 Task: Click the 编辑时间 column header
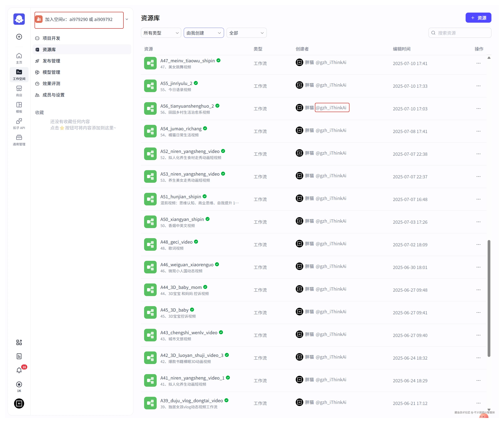(x=402, y=49)
